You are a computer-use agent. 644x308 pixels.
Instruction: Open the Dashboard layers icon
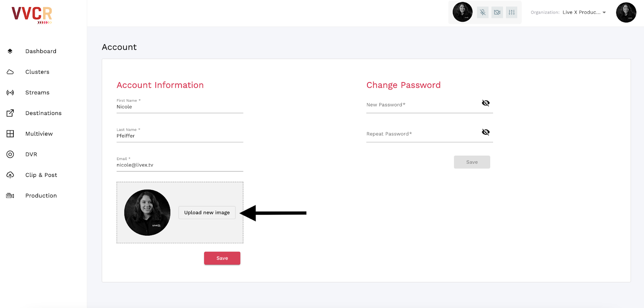pos(10,51)
